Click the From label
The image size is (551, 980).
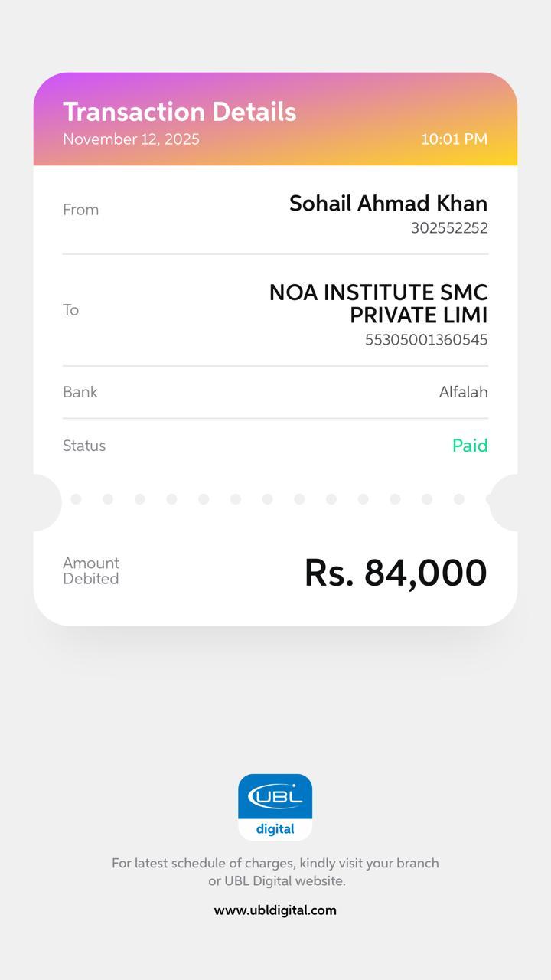[x=80, y=210]
